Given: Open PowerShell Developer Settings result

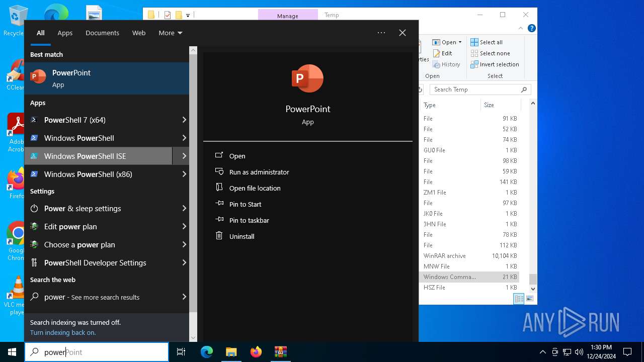Looking at the screenshot, I should click(x=99, y=262).
